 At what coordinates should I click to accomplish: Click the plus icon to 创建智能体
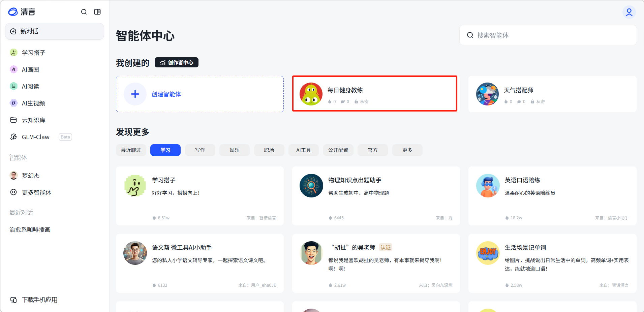coord(135,94)
